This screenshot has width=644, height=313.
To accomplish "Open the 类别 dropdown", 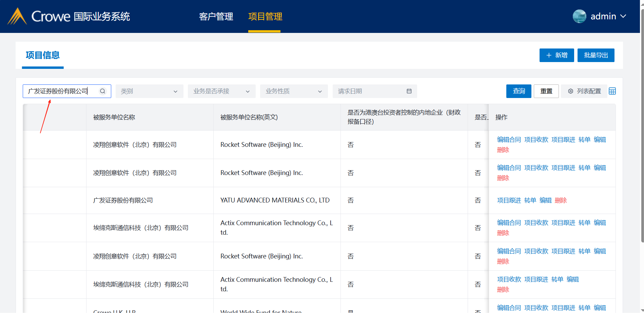I will 149,91.
